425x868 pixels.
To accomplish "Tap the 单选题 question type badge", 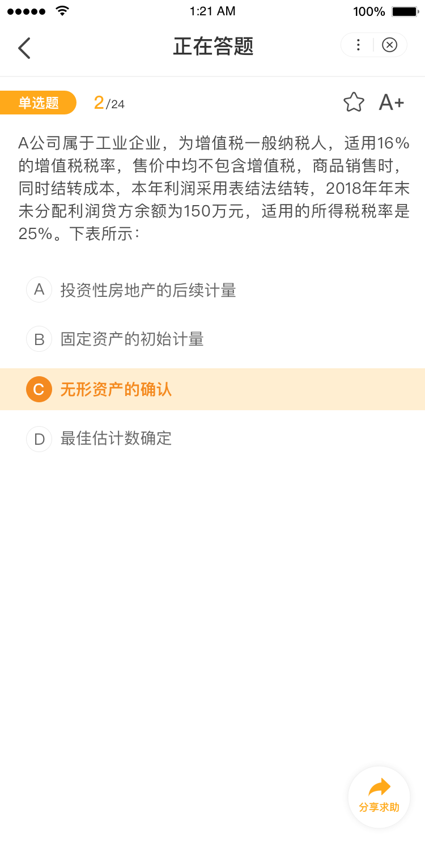I will [39, 103].
